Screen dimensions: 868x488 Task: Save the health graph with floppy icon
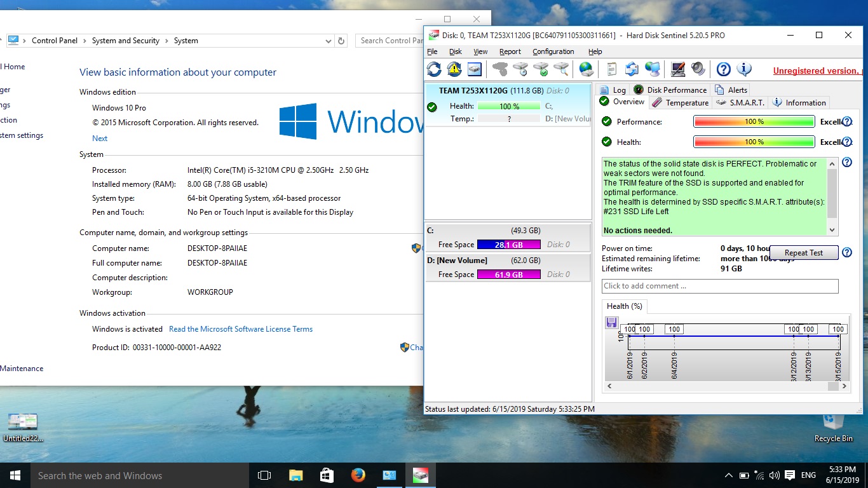pyautogui.click(x=612, y=322)
